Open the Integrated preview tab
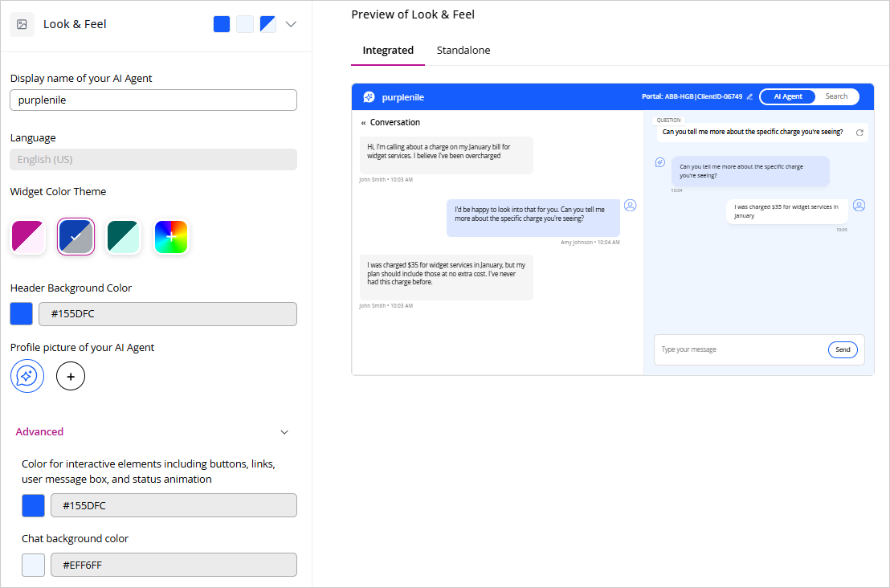Screen dimensions: 890x588 click(388, 51)
